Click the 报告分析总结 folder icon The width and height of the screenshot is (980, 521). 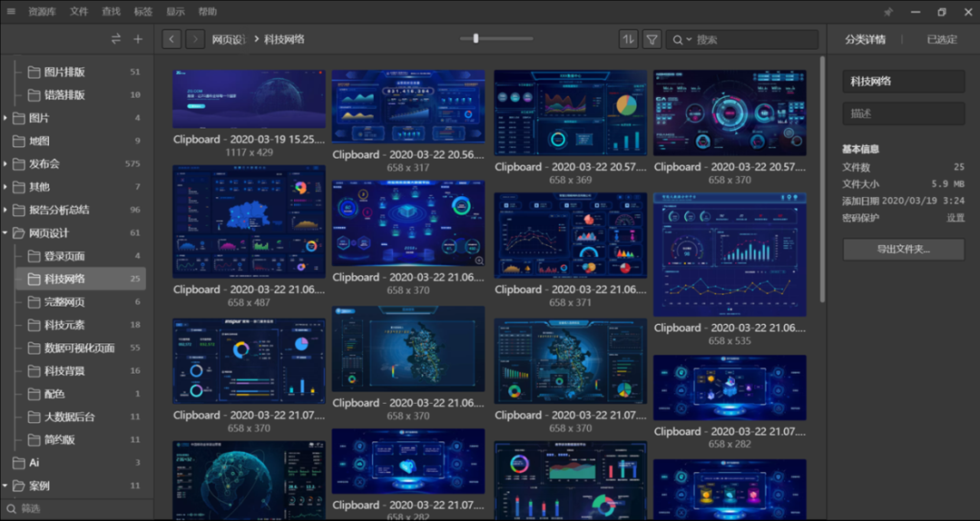coord(19,211)
